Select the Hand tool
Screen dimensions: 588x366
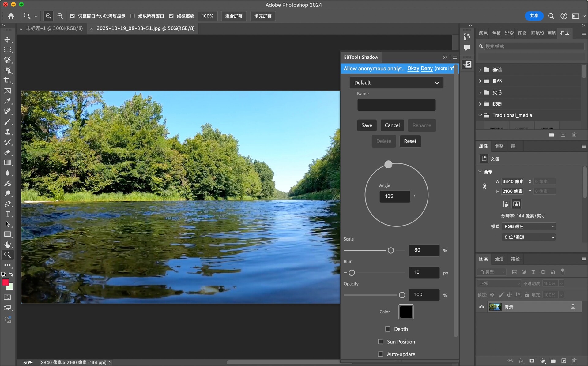coord(7,245)
